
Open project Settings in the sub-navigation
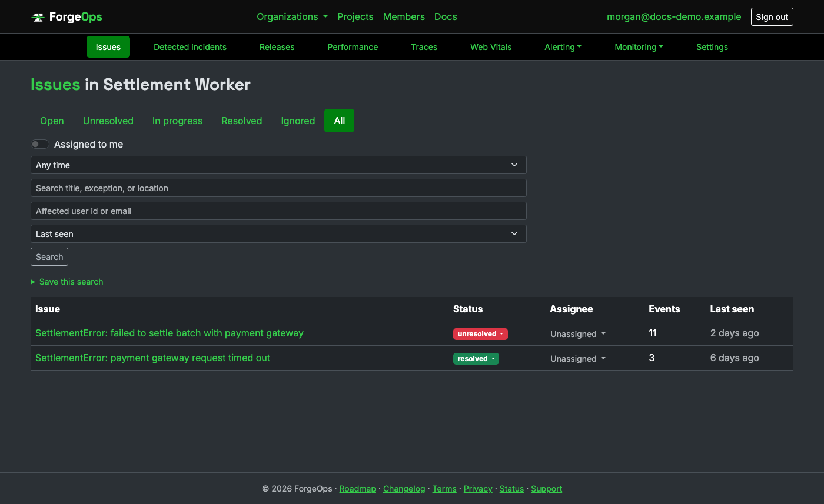click(x=712, y=47)
